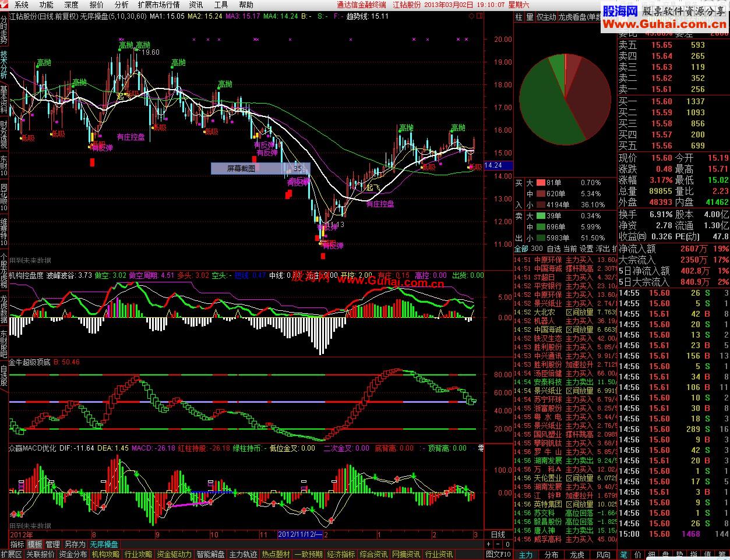
Task: Select the 量 toggle beside 柱
Action: (x=530, y=17)
